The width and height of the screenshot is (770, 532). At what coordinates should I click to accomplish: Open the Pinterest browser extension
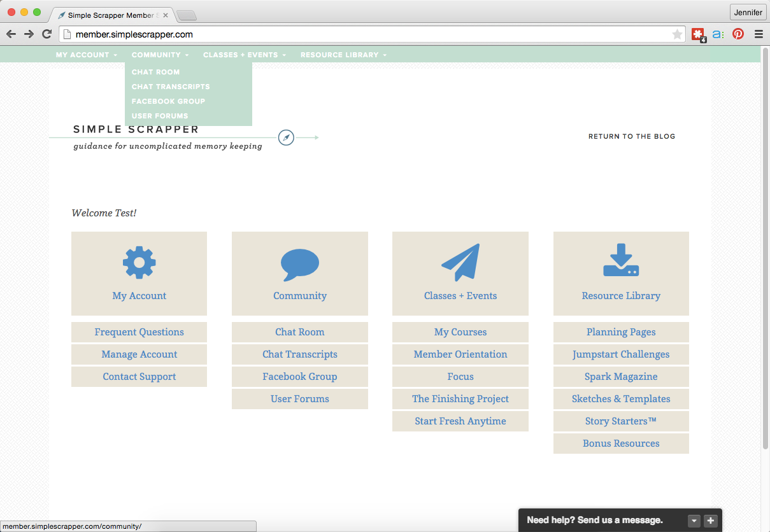click(x=738, y=34)
